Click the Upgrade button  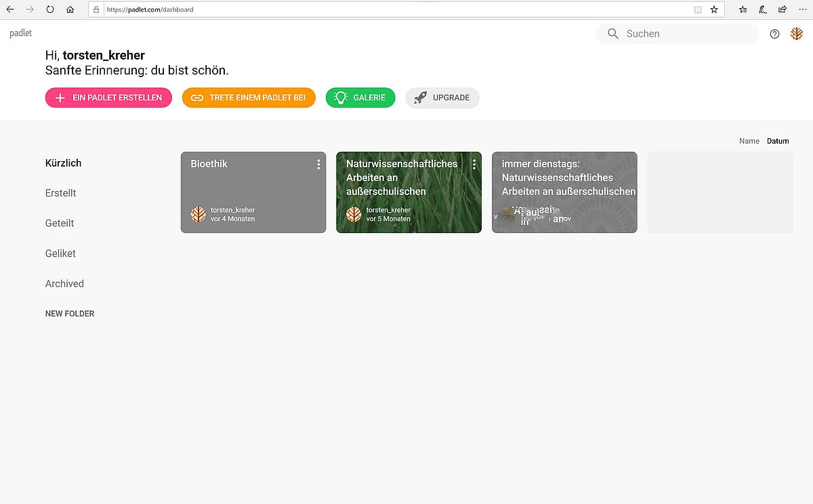[442, 98]
